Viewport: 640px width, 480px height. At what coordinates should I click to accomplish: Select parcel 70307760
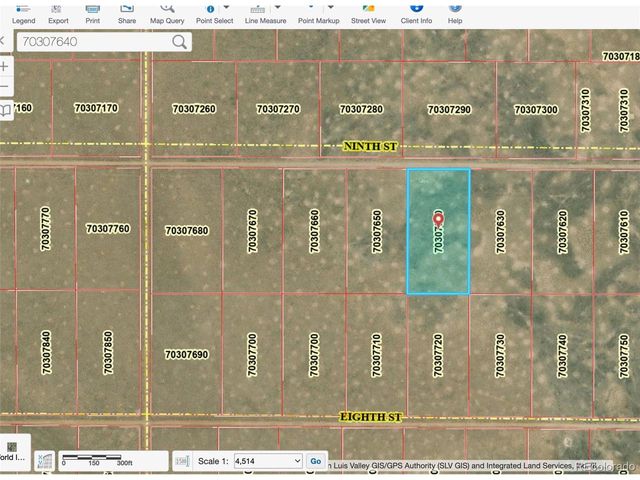108,229
